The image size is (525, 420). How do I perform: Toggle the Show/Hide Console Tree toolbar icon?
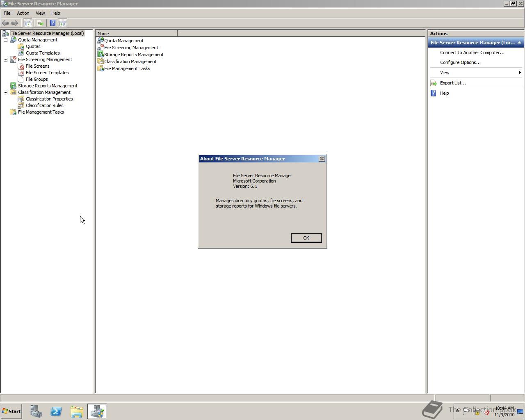point(28,23)
